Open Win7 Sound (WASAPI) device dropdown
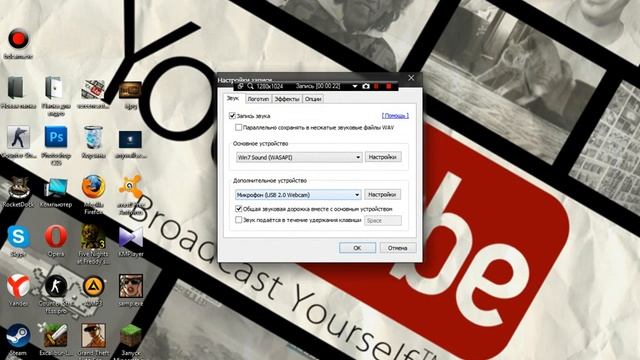The width and height of the screenshot is (640, 360). pos(299,157)
